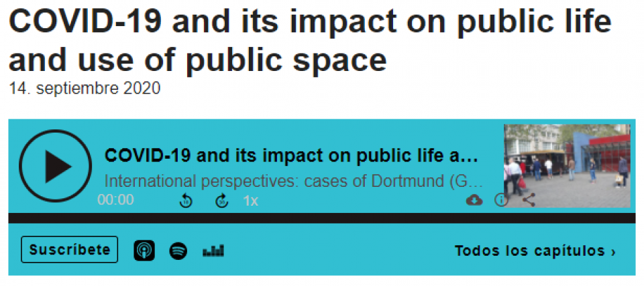Viewport: 644px width, 286px height.
Task: Click the date 14. septiembre 2020
Action: [x=85, y=88]
